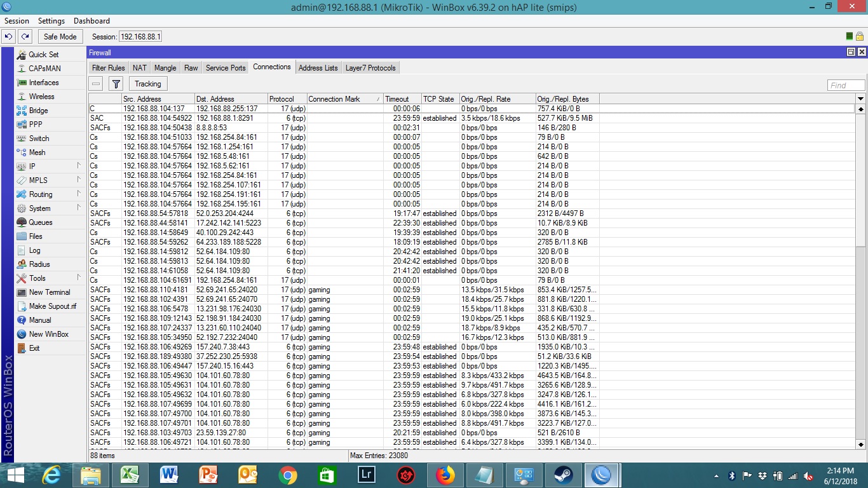The height and width of the screenshot is (488, 868).
Task: Switch to the Layer7 Protocols tab
Action: pyautogui.click(x=370, y=68)
